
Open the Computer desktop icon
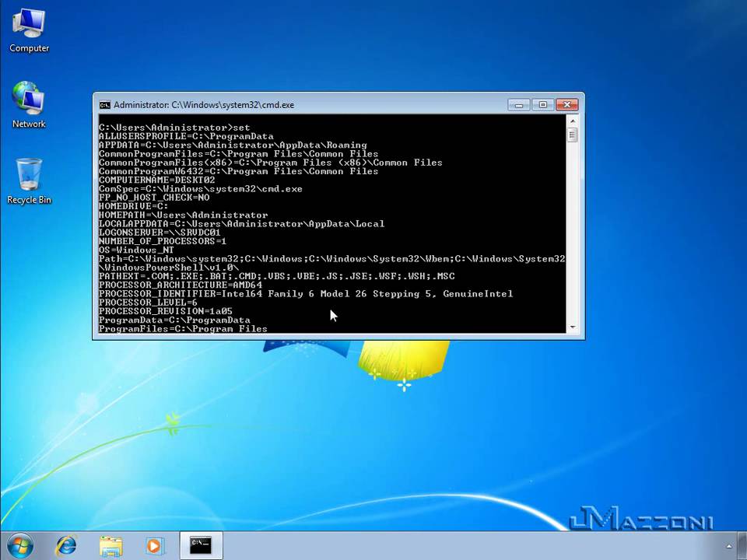29,30
